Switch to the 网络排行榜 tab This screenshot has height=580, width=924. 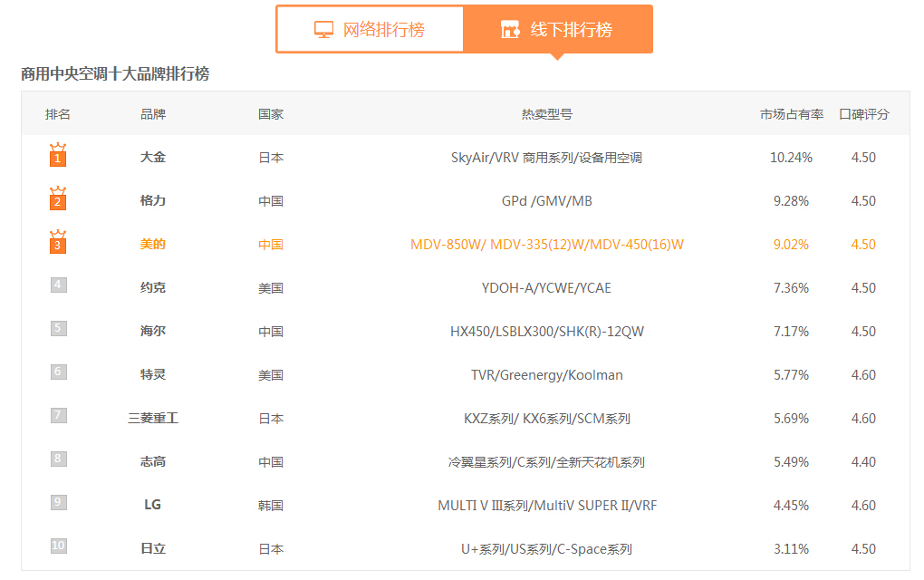[x=370, y=29]
